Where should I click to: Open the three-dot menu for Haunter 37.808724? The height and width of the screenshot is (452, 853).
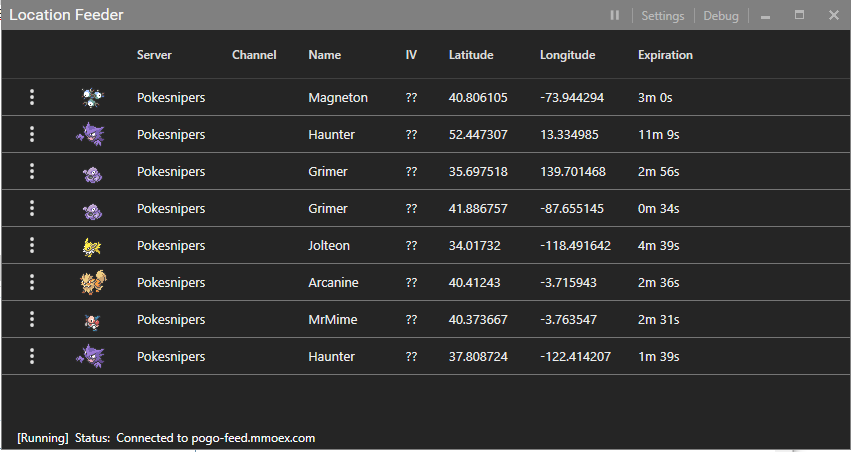32,356
